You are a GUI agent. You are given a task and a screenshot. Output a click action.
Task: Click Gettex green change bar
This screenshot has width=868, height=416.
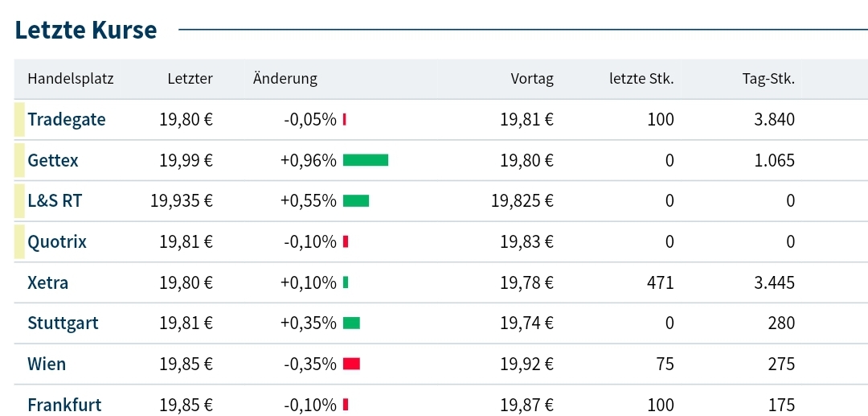pos(366,160)
